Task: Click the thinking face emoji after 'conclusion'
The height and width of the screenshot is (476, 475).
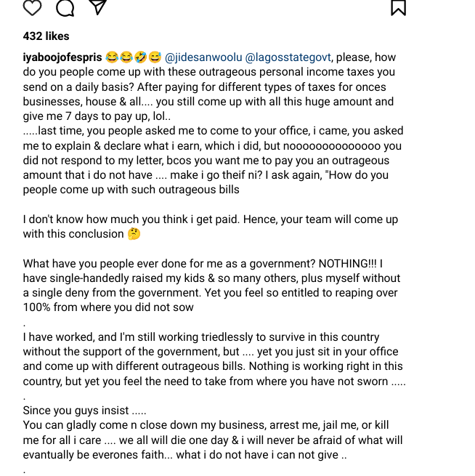Action: [x=134, y=234]
